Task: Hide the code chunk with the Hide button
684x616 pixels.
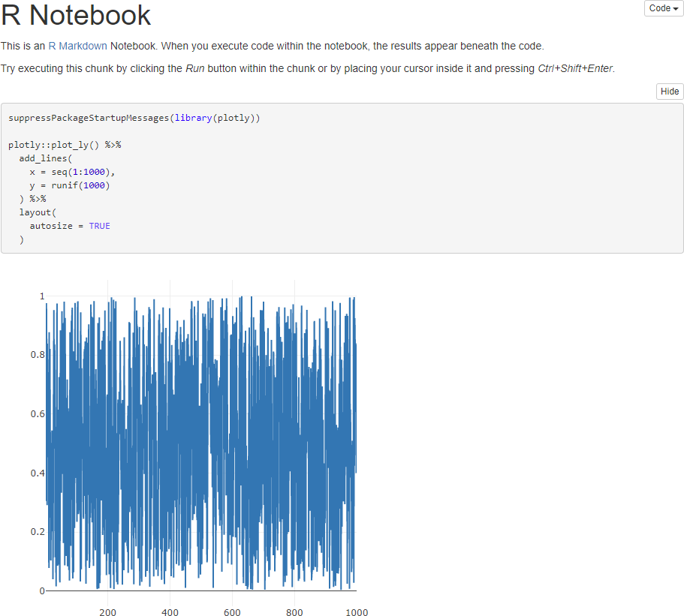Action: click(669, 91)
